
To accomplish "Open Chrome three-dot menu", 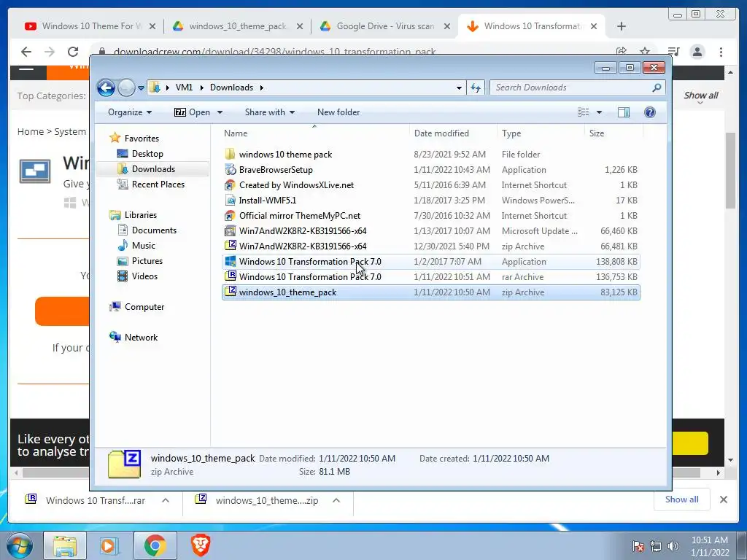I will (x=721, y=52).
